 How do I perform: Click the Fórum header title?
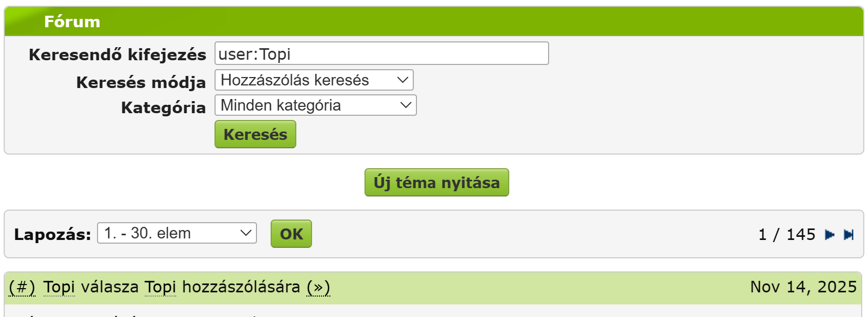(72, 21)
